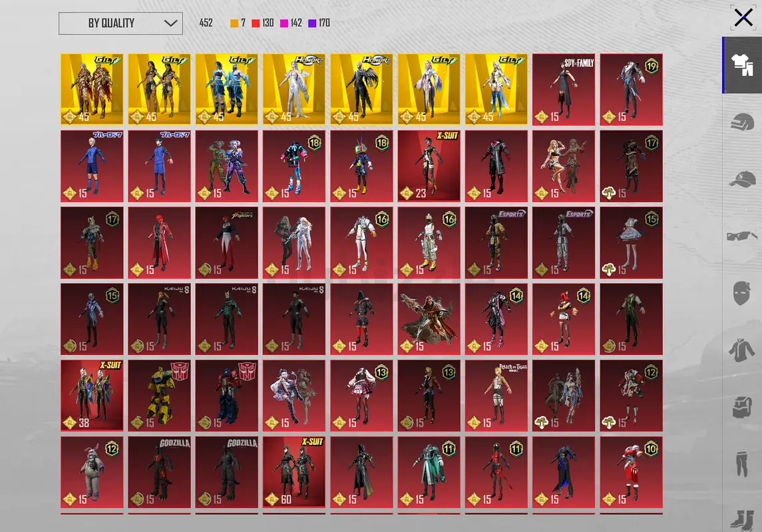The width and height of the screenshot is (762, 532).
Task: Filter by orange quality swatch
Action: pos(234,23)
